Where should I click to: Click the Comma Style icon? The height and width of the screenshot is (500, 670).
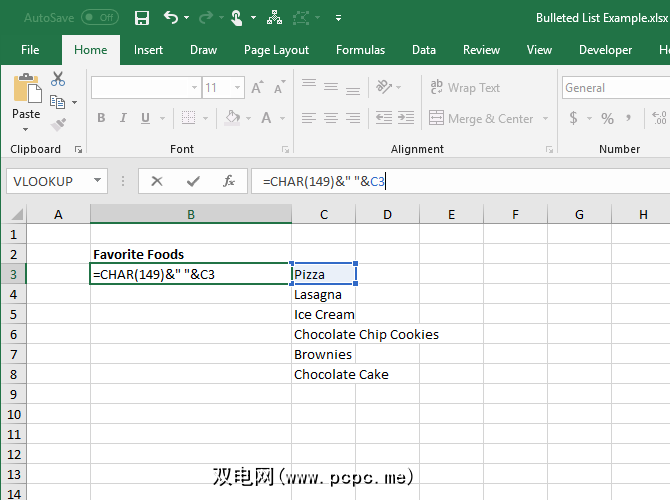coord(628,118)
